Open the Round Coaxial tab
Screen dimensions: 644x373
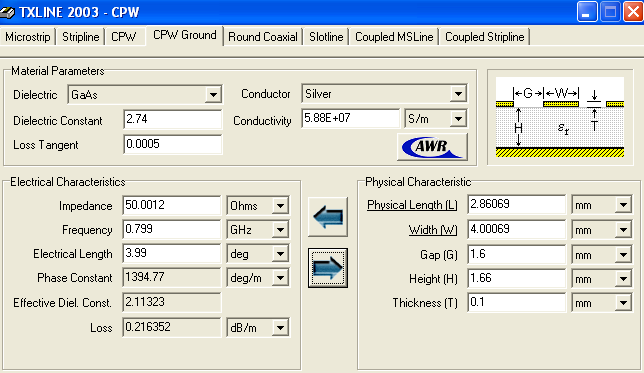click(x=263, y=37)
